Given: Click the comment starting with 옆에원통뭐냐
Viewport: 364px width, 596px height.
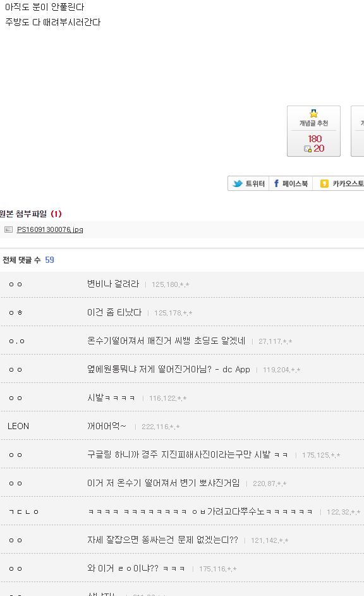Looking at the screenshot, I should pyautogui.click(x=168, y=369).
